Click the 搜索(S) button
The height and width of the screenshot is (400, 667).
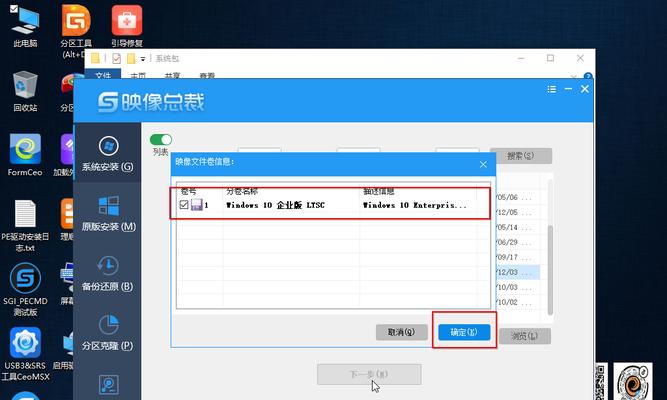(x=521, y=156)
